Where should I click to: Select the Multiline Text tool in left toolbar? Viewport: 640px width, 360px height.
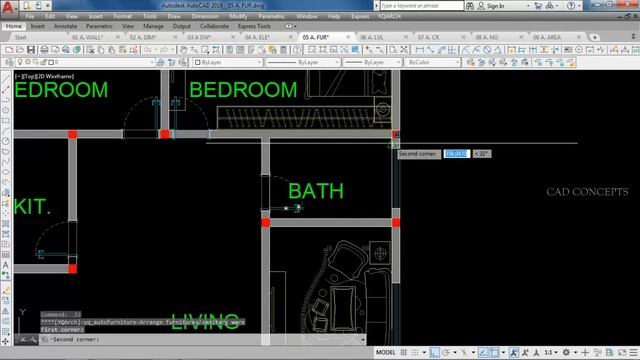point(6,265)
